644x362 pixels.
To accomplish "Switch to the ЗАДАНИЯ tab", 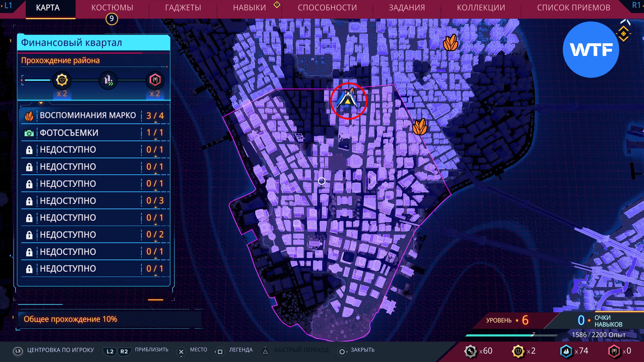I will [407, 8].
